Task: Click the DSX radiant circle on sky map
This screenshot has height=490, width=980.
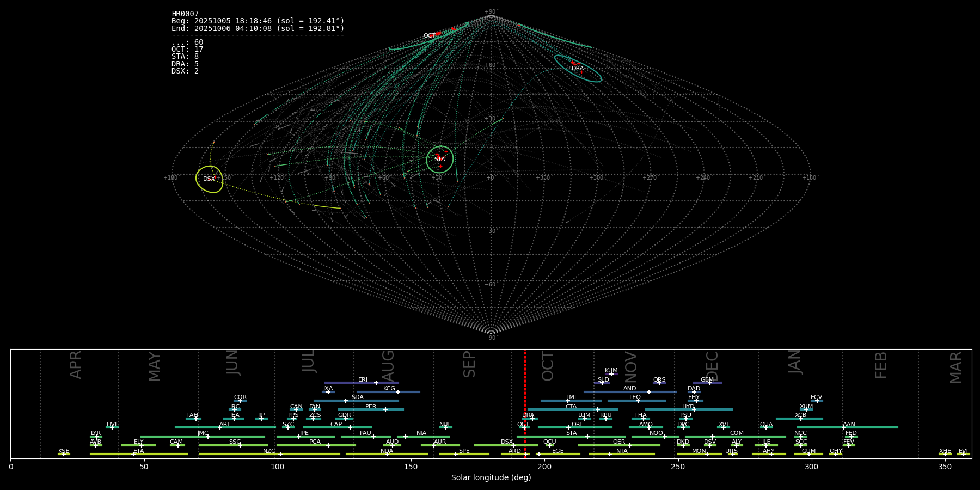Action: 210,179
